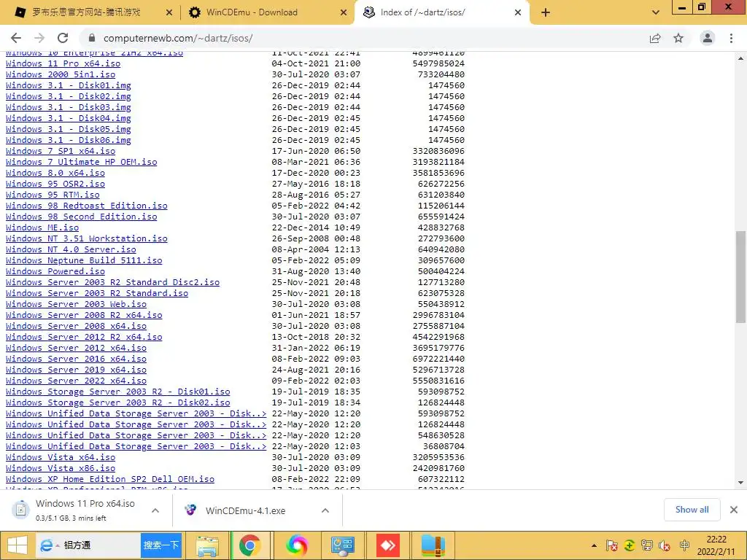Open Windows 95 OSR2.iso link
Image resolution: width=747 pixels, height=560 pixels.
click(55, 184)
